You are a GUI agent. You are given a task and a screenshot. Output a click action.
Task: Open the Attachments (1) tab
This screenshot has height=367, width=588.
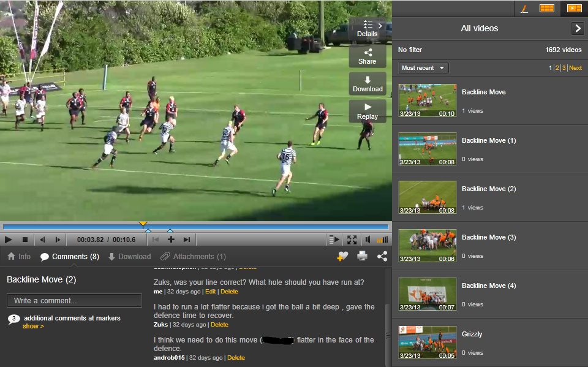194,256
